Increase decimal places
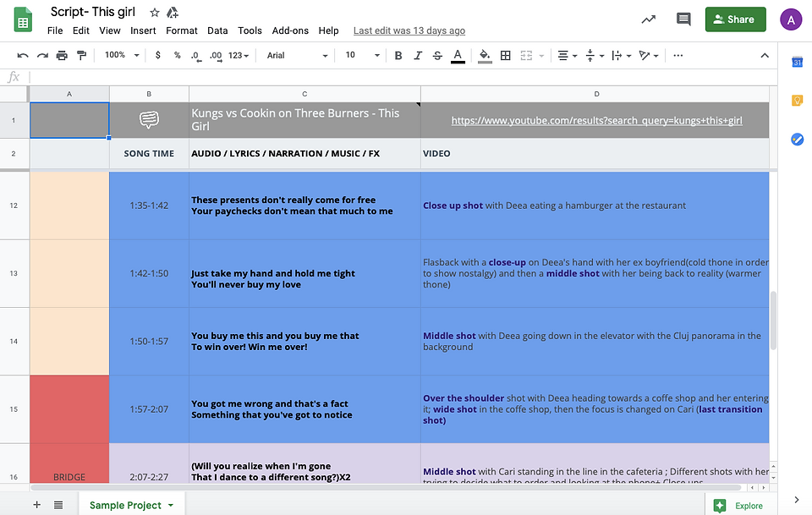812x515 pixels. pos(216,55)
